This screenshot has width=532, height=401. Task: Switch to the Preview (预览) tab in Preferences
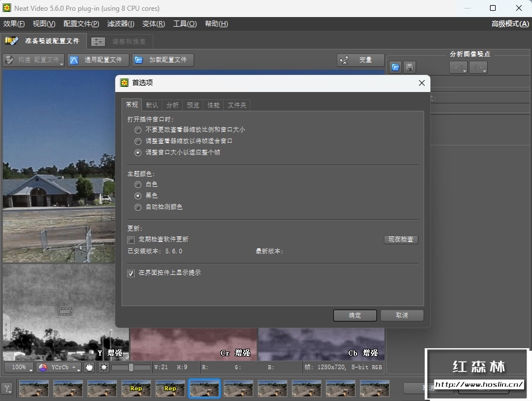[193, 105]
